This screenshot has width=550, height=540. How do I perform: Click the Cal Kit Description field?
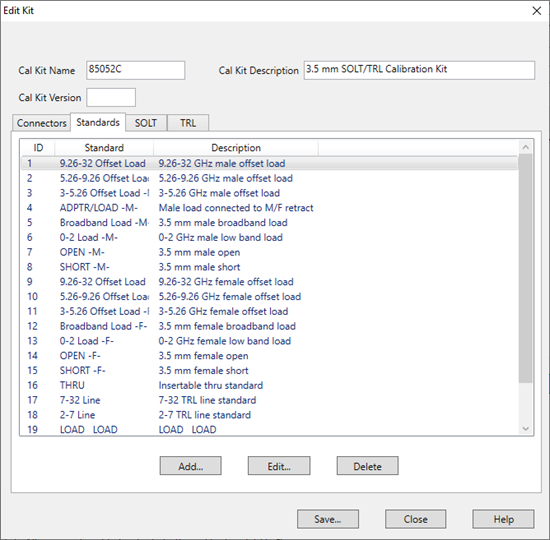[419, 70]
